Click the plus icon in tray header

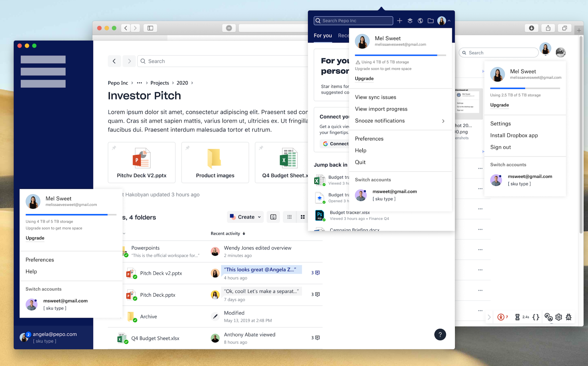click(400, 21)
